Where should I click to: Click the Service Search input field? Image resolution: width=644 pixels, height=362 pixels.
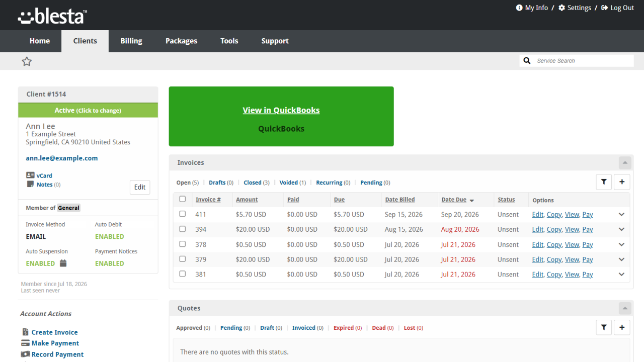pyautogui.click(x=584, y=61)
